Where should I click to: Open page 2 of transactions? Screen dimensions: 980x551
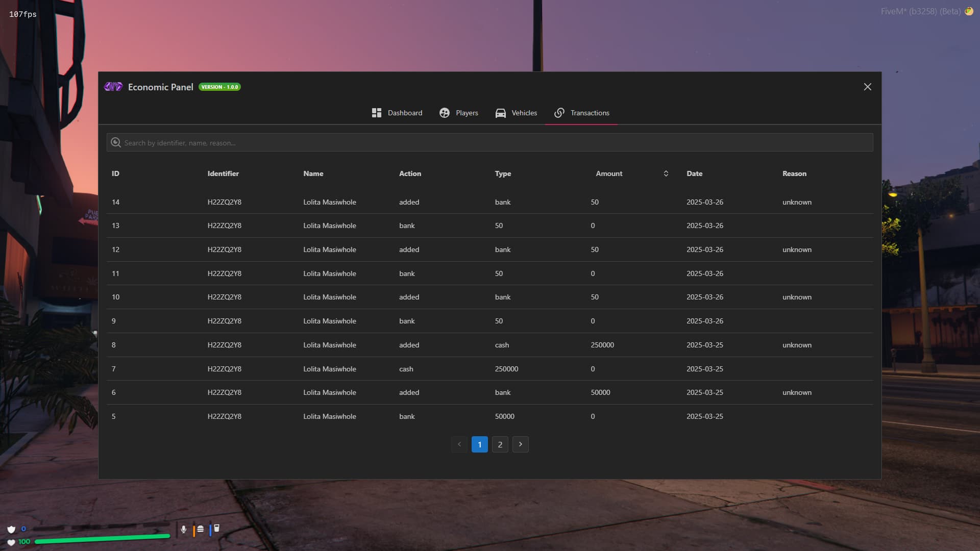(x=500, y=444)
